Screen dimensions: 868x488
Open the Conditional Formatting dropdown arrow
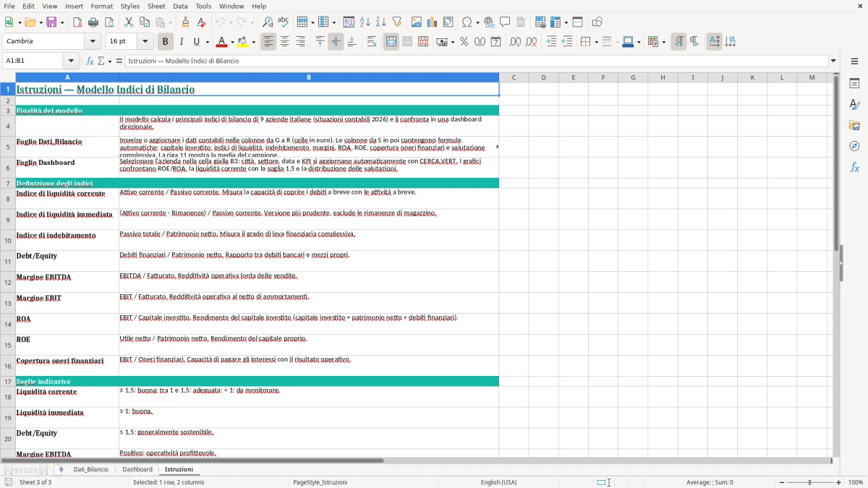click(663, 42)
